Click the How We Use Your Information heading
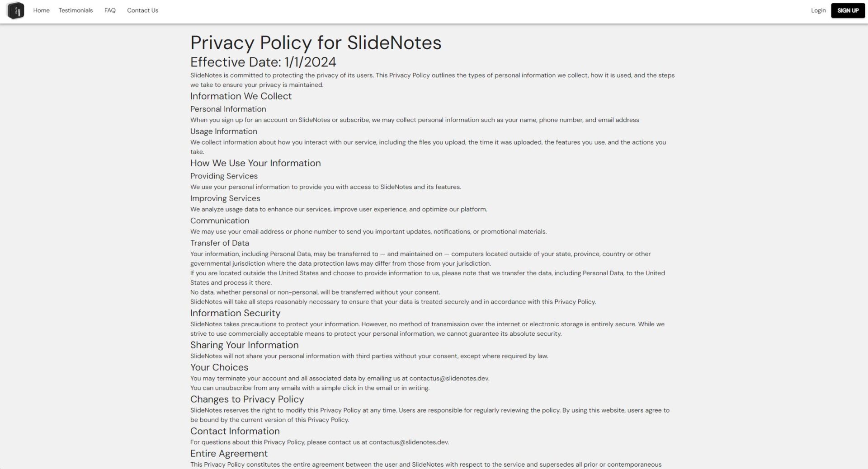868x469 pixels. pos(255,163)
